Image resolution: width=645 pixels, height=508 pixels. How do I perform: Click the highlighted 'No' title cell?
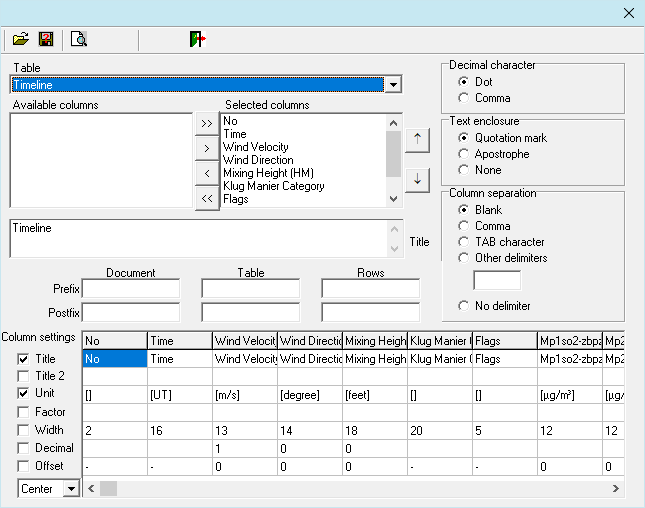[x=115, y=359]
